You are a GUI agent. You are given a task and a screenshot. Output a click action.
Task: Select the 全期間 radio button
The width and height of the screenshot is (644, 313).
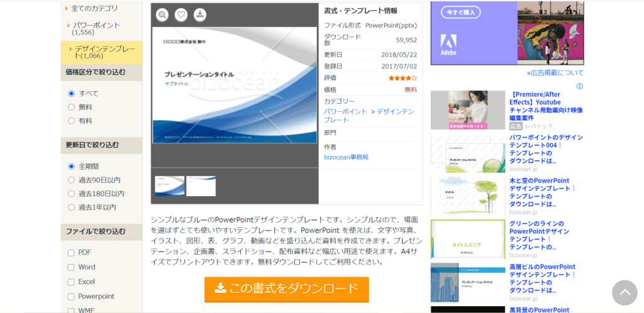pyautogui.click(x=72, y=166)
